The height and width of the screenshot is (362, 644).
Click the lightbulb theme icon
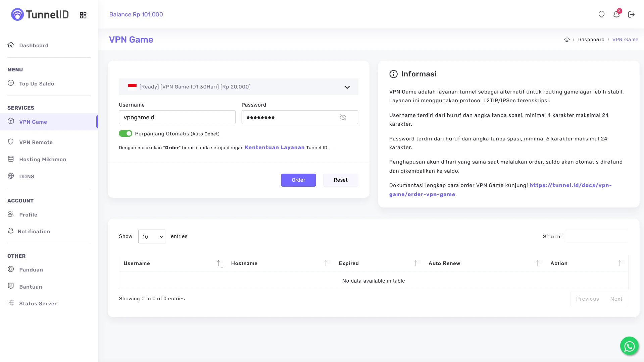(601, 14)
